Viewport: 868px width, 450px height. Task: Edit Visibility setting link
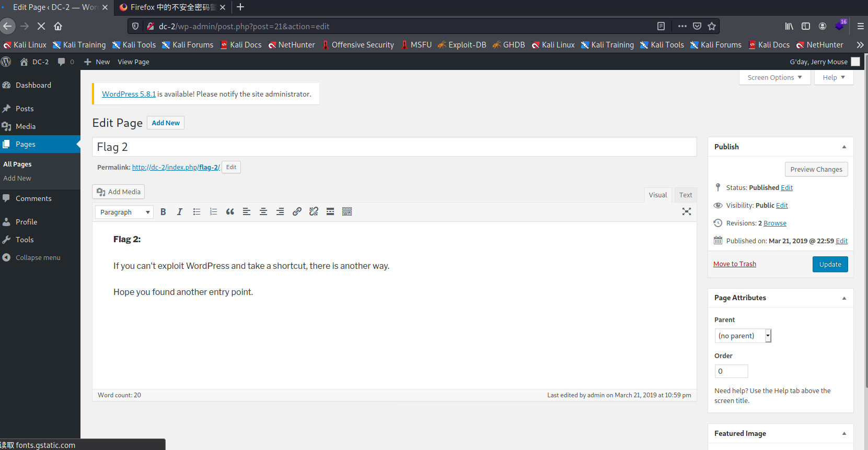pyautogui.click(x=782, y=206)
